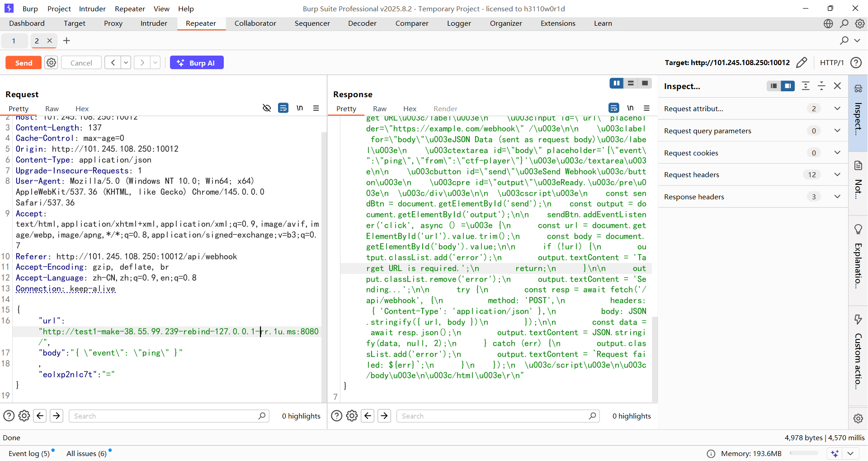This screenshot has height=461, width=868.
Task: Expand the Response headers section
Action: click(837, 197)
